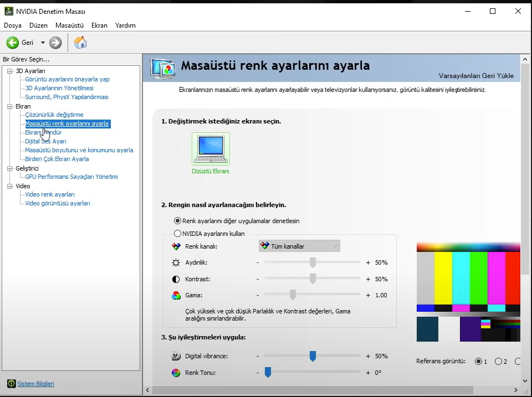
Task: Open the Yardım menu
Action: coord(125,25)
